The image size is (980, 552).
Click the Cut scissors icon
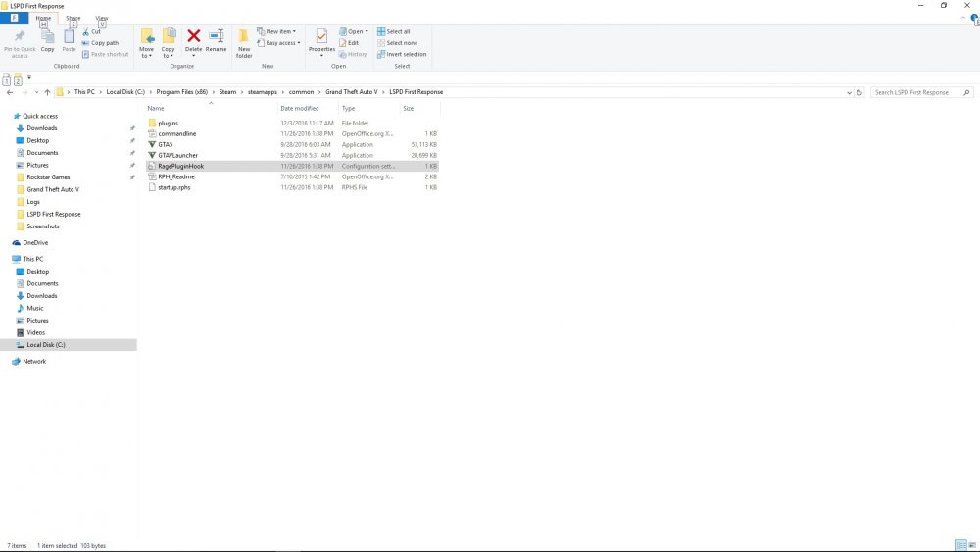(85, 31)
